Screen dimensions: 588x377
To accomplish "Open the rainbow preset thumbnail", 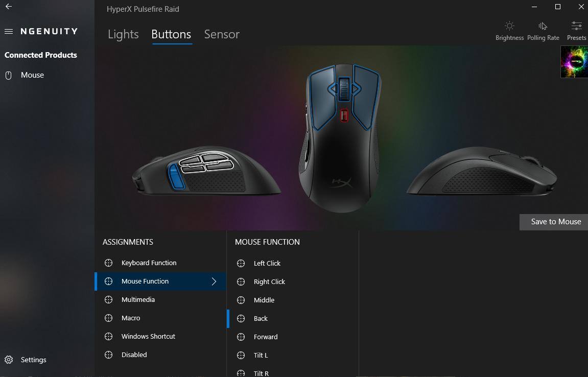I will pos(574,62).
